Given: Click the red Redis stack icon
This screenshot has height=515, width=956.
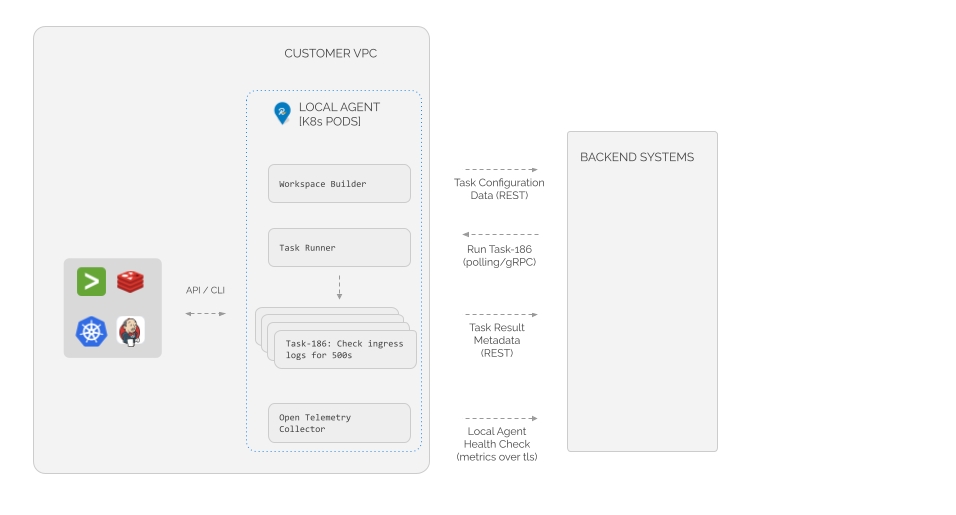Looking at the screenshot, I should pos(130,282).
